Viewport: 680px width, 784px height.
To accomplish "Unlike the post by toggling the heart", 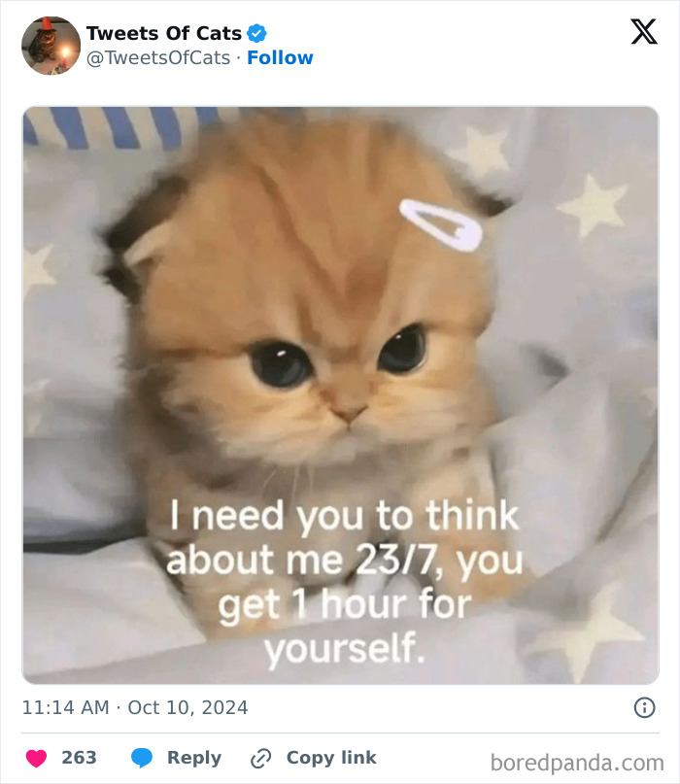I will coord(34,757).
